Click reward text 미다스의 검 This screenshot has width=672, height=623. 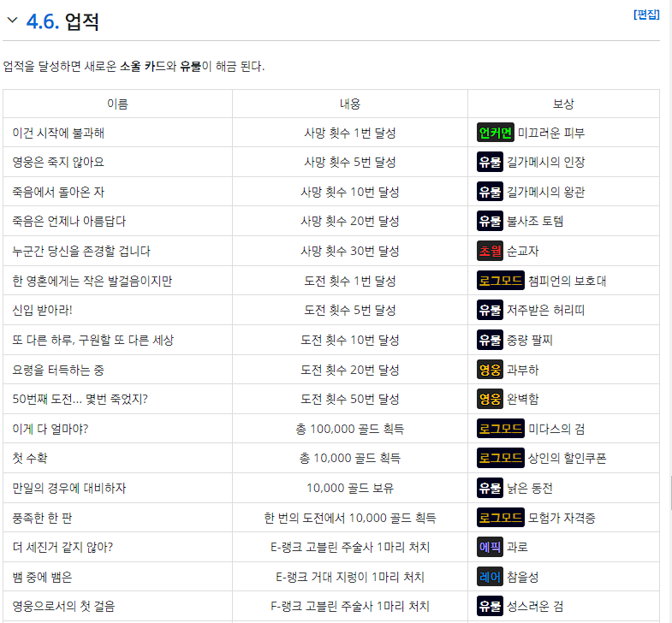(x=556, y=429)
